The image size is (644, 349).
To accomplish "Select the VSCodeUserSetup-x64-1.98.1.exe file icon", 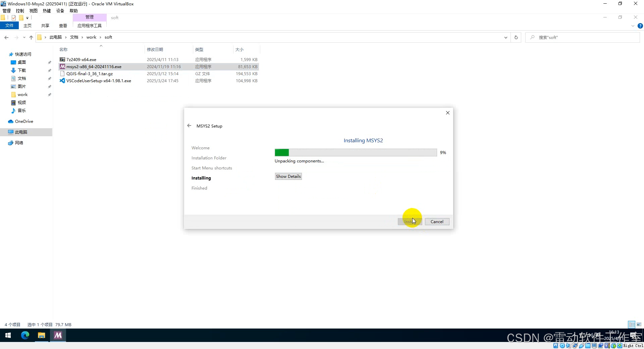I will [x=62, y=81].
